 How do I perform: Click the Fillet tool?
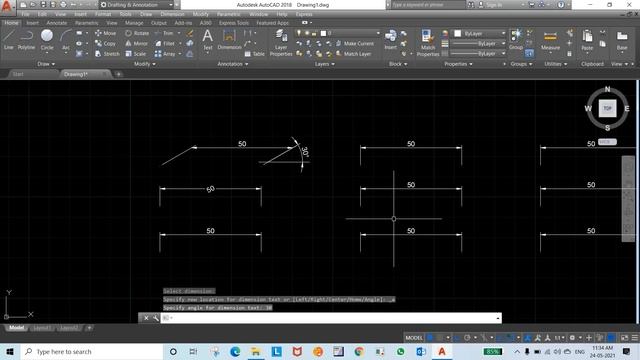tap(165, 43)
